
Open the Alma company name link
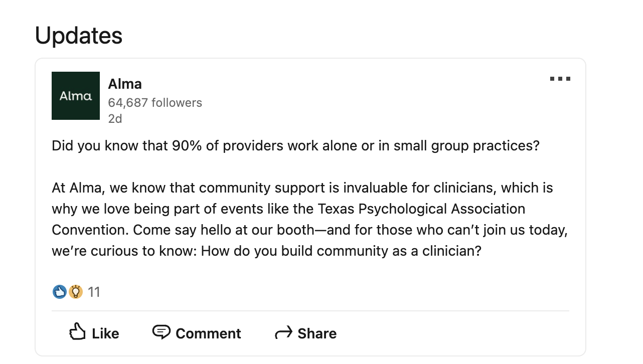point(125,84)
